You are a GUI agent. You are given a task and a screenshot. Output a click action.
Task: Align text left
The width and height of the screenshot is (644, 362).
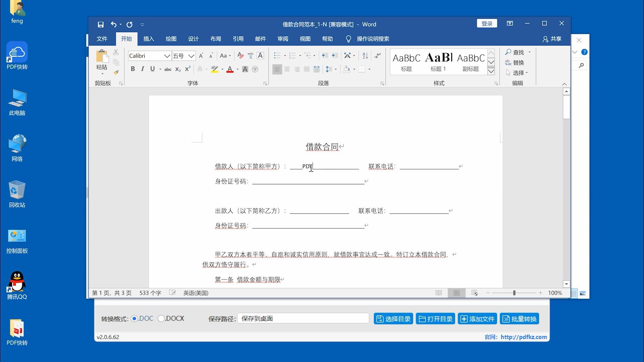tap(277, 69)
